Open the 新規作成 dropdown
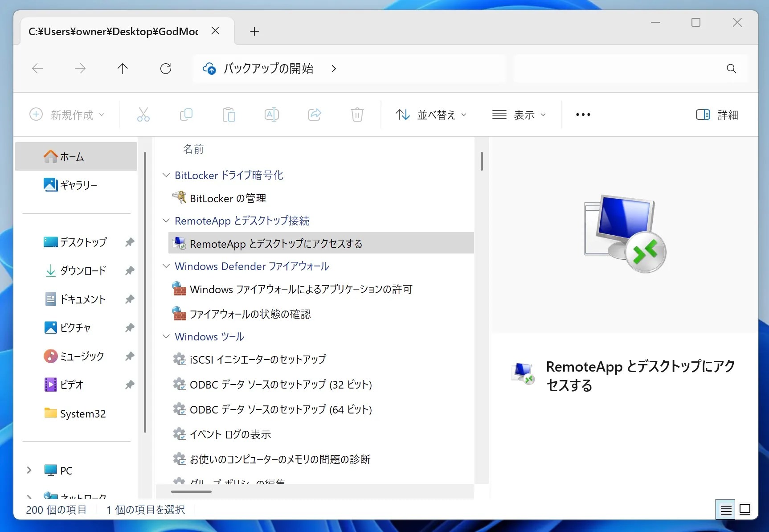The width and height of the screenshot is (769, 532). click(x=67, y=115)
